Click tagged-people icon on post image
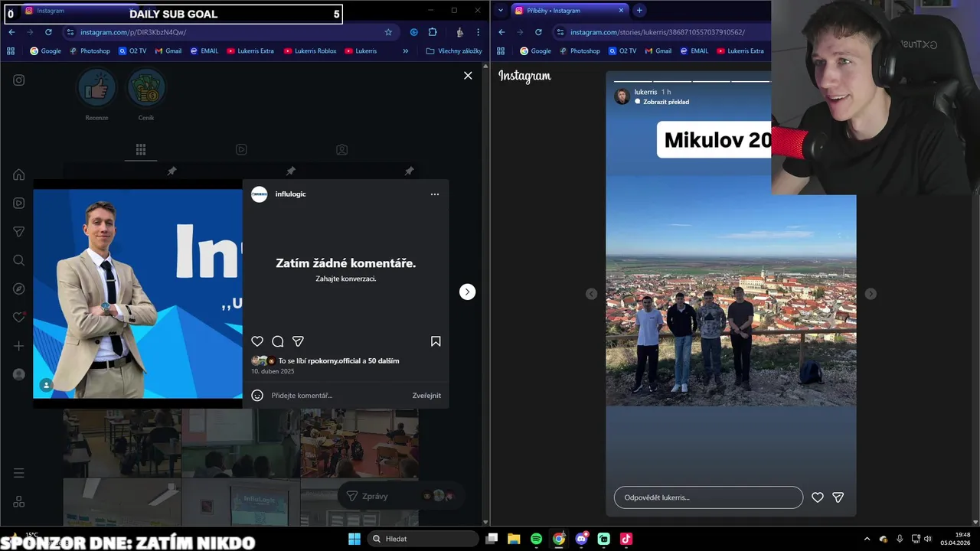The width and height of the screenshot is (980, 551). point(46,385)
